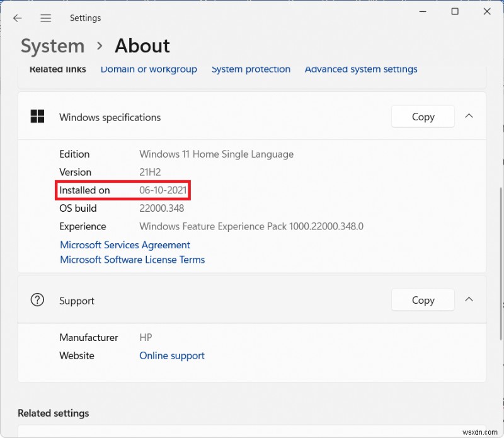
Task: Collapse the Support section chevron
Action: tap(469, 299)
